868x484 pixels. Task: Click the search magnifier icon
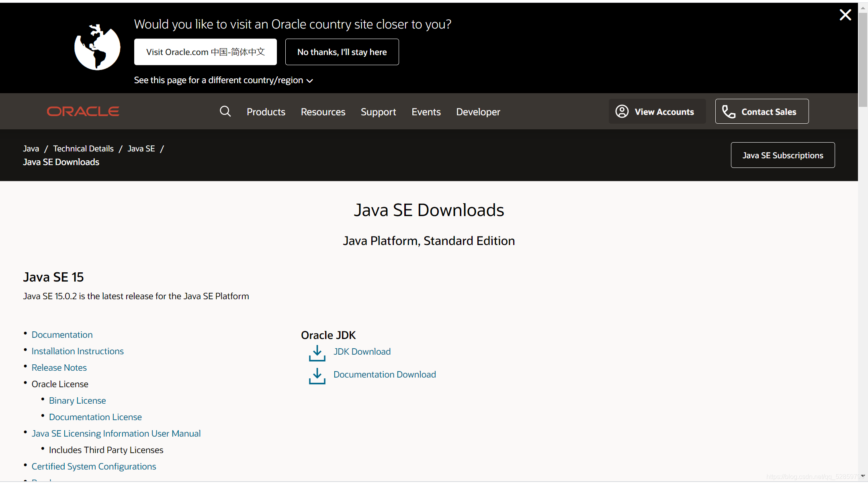225,111
